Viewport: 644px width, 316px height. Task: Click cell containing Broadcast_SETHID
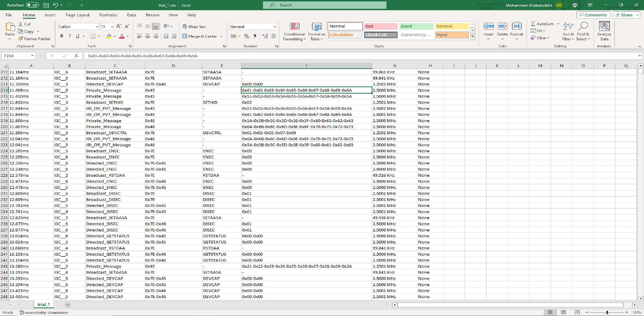[x=115, y=102]
